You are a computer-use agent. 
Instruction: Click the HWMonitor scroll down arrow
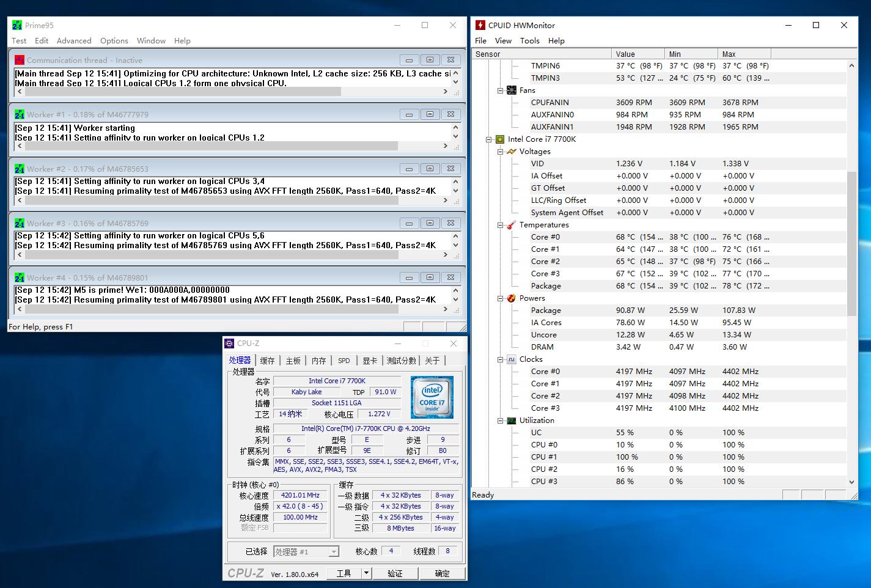coord(852,482)
